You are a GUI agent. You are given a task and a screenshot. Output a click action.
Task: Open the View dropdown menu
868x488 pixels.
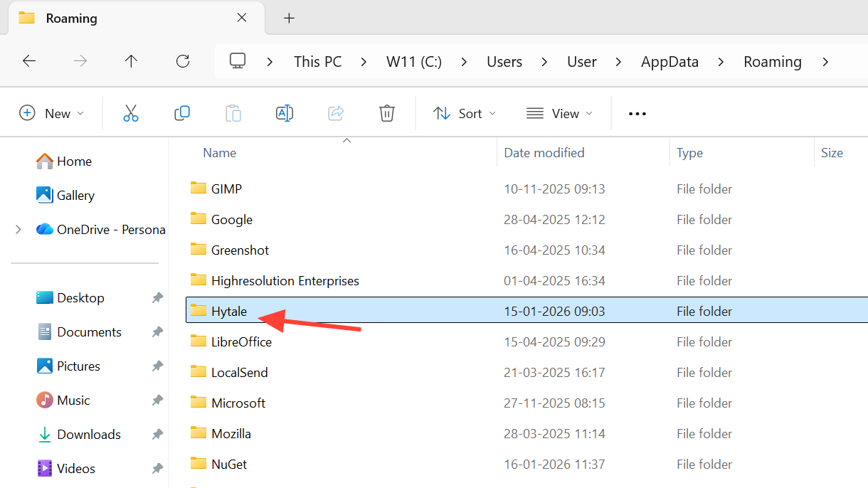[559, 113]
